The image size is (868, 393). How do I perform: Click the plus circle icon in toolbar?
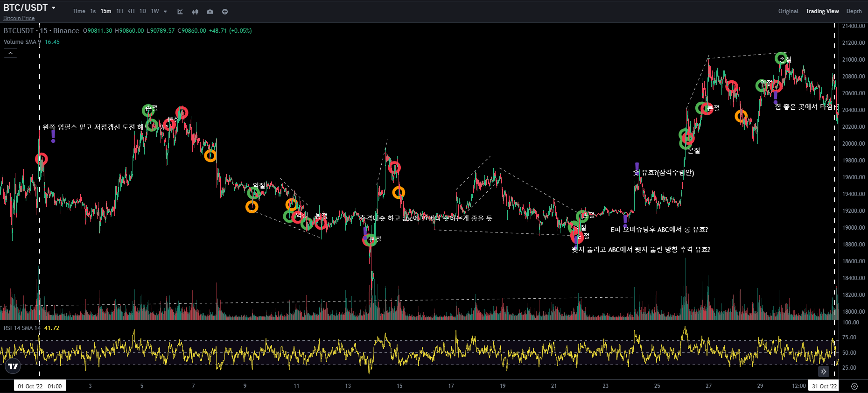tap(225, 12)
